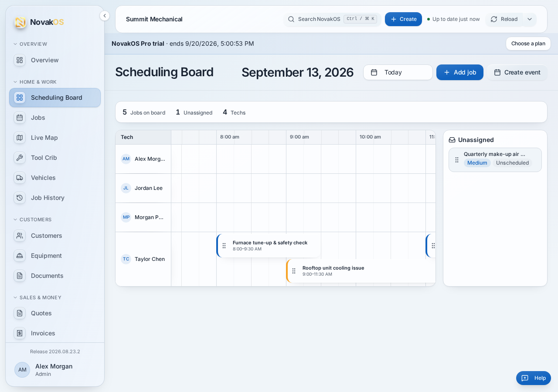Click the blue Create button

(403, 19)
